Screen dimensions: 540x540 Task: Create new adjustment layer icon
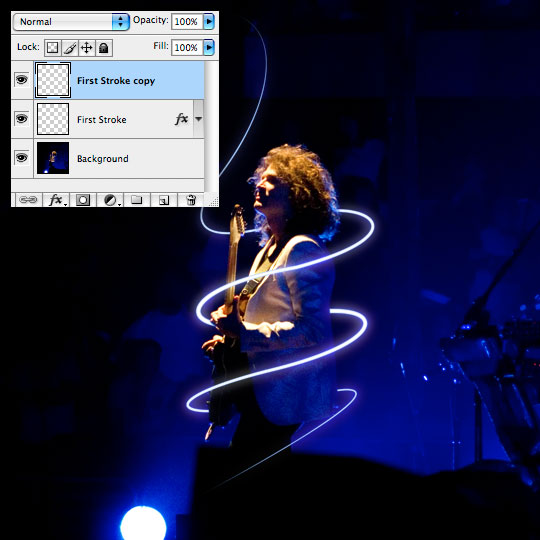pos(110,199)
